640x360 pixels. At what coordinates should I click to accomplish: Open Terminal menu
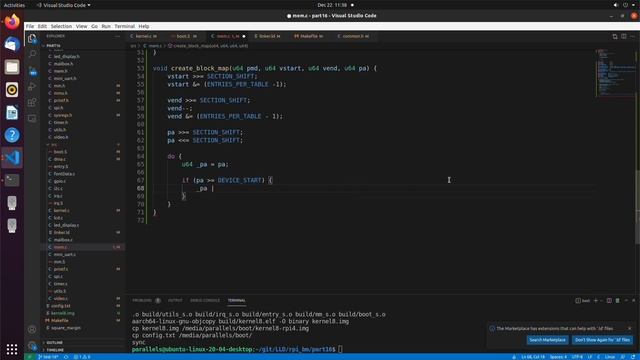tap(124, 26)
